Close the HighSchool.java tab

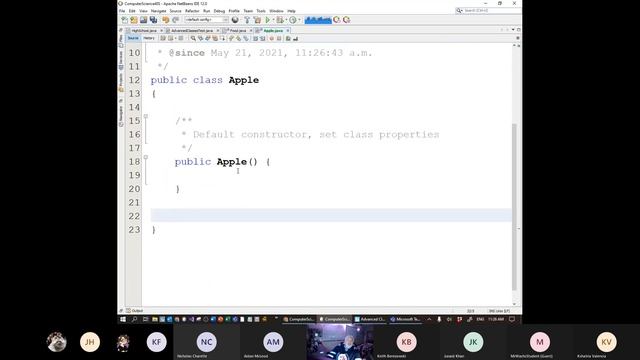click(x=161, y=31)
